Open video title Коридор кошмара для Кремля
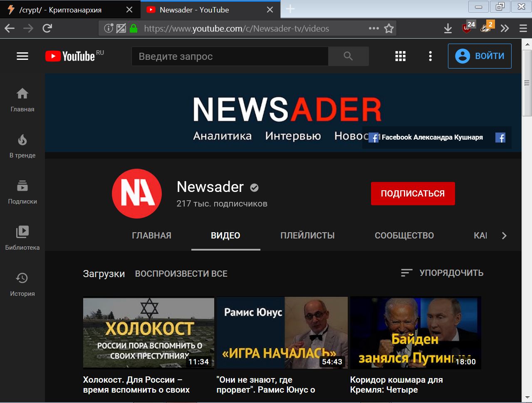Viewport: 532px width, 403px height. point(396,385)
